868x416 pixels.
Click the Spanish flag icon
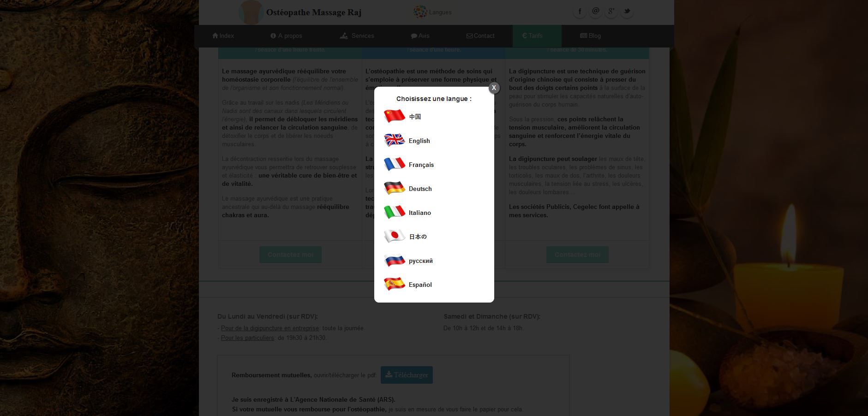[395, 284]
